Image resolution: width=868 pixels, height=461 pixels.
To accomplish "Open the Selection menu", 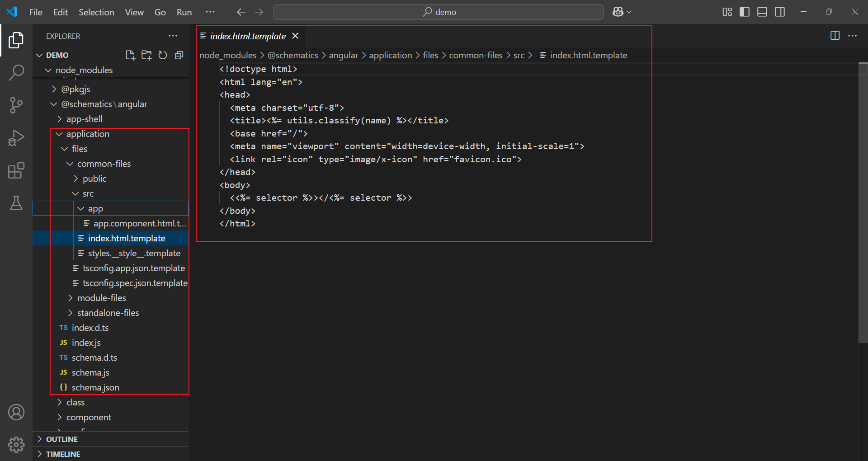I will [96, 12].
